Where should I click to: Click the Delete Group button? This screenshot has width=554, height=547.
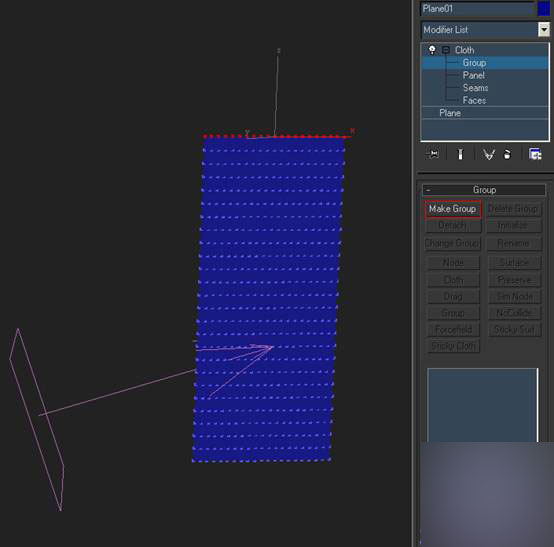(514, 209)
